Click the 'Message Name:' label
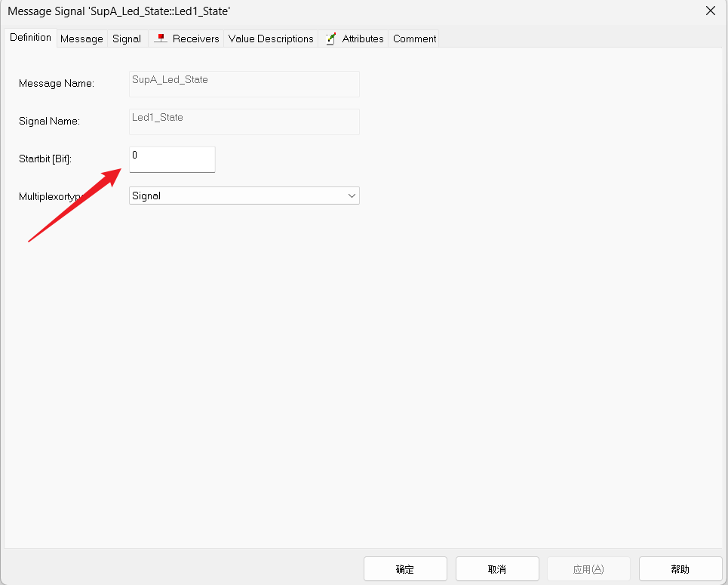This screenshot has width=728, height=585. pyautogui.click(x=56, y=84)
